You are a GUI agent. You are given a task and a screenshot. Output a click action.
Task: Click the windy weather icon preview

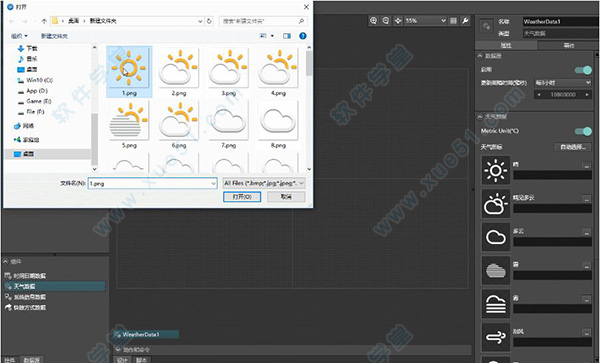pyautogui.click(x=496, y=337)
